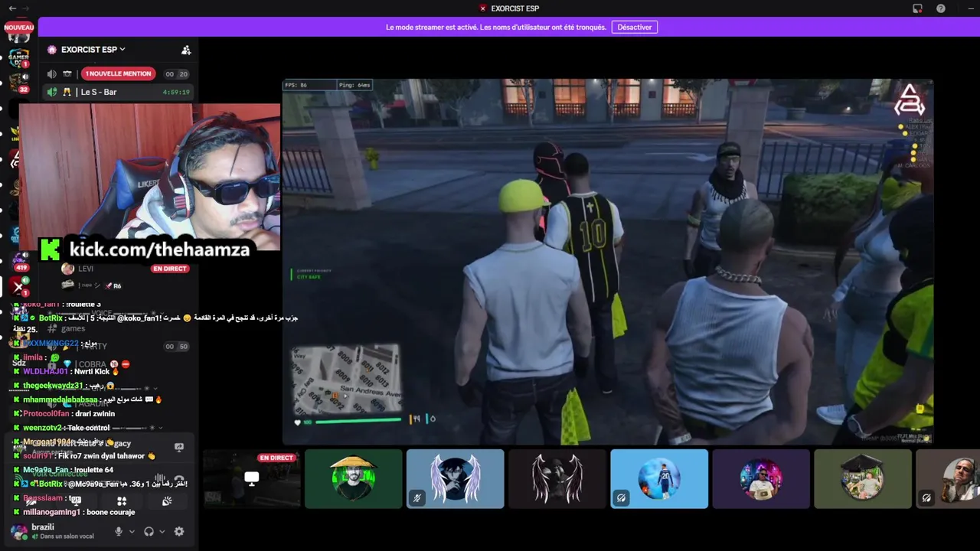The image size is (980, 551).
Task: Open the server showing 419 mentions
Action: [19, 262]
